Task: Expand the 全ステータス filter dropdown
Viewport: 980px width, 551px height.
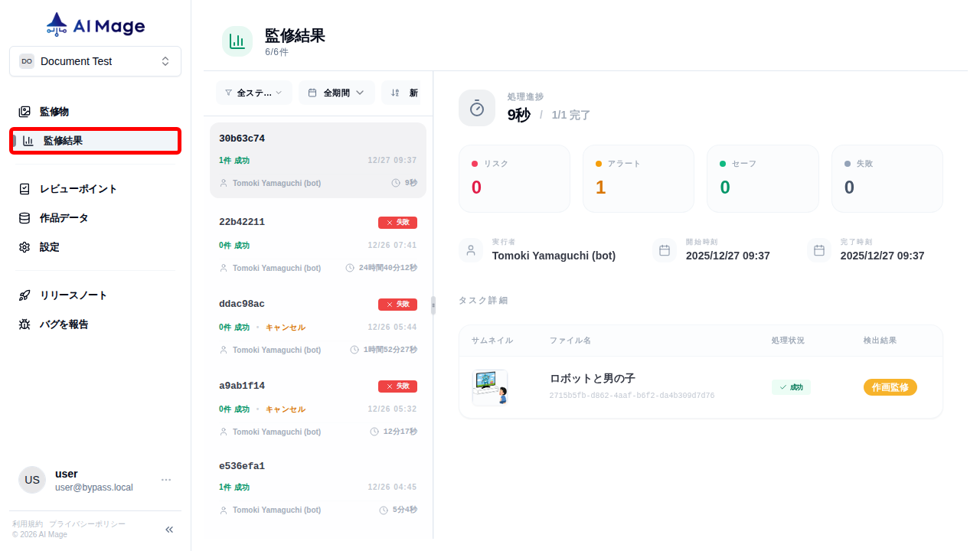Action: tap(253, 92)
